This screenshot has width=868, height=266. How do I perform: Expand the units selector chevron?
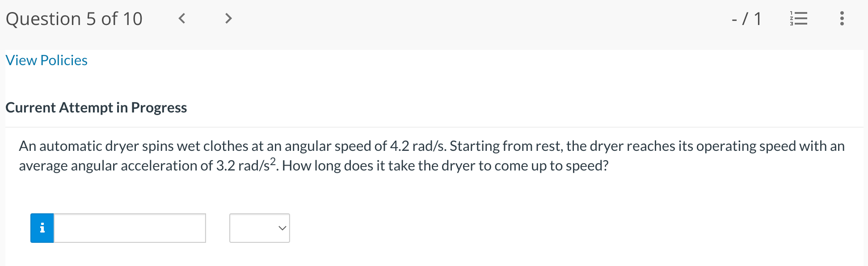coord(281,228)
